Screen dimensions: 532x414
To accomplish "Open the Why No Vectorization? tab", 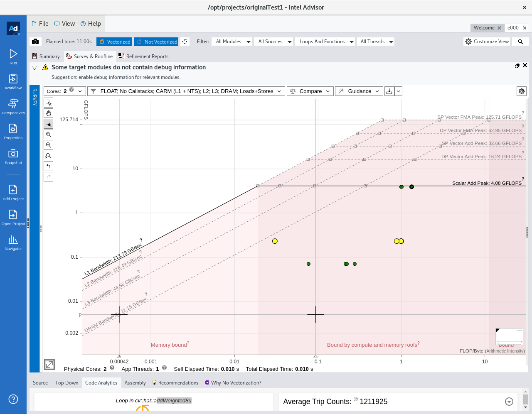I will tap(233, 383).
